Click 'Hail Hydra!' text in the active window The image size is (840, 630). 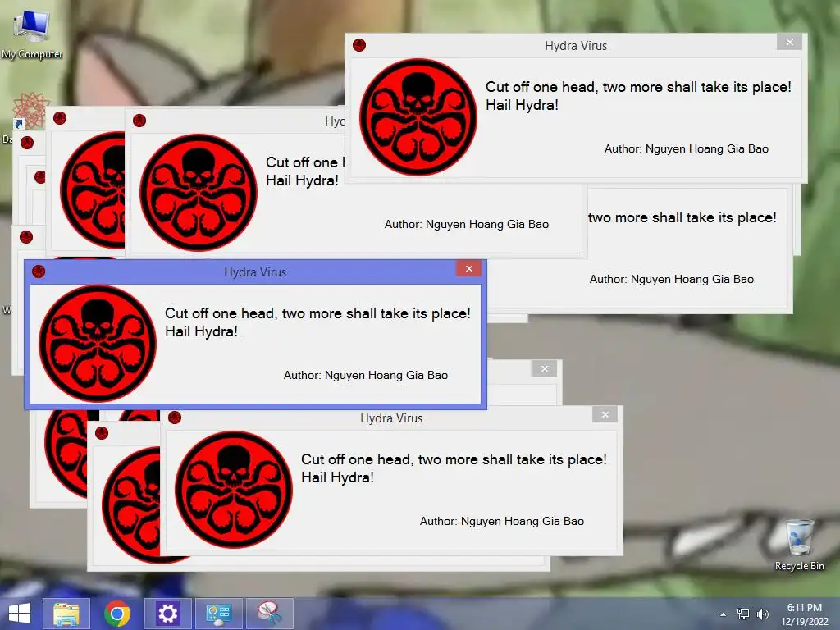pos(201,331)
